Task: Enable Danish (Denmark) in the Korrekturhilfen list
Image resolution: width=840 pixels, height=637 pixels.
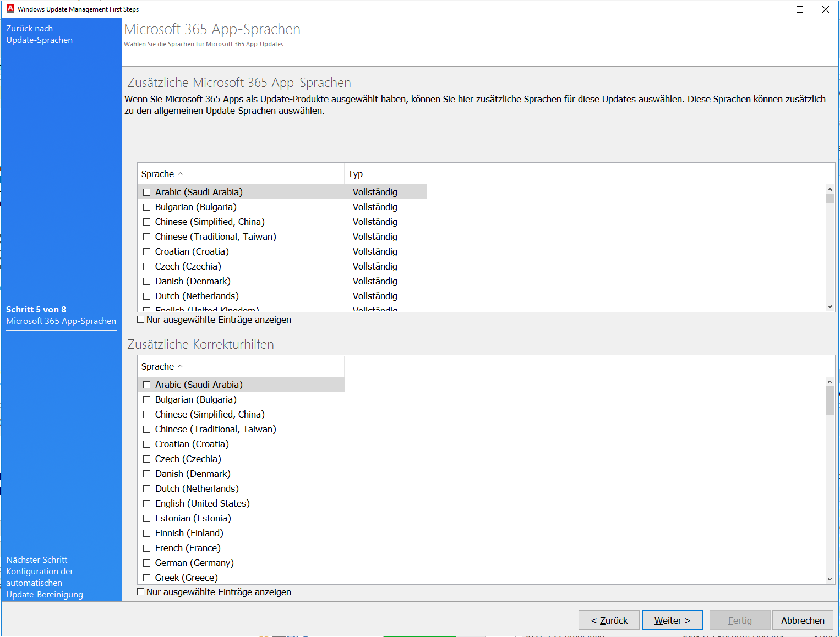Action: coord(146,474)
